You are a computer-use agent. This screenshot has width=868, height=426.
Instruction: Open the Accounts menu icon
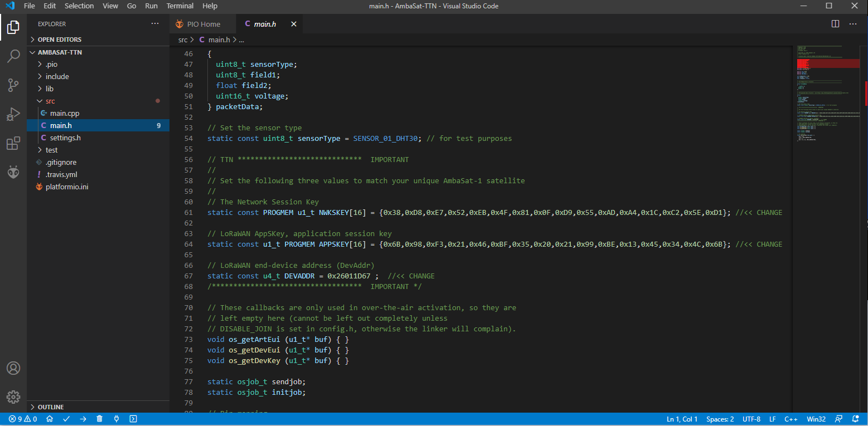pyautogui.click(x=13, y=368)
